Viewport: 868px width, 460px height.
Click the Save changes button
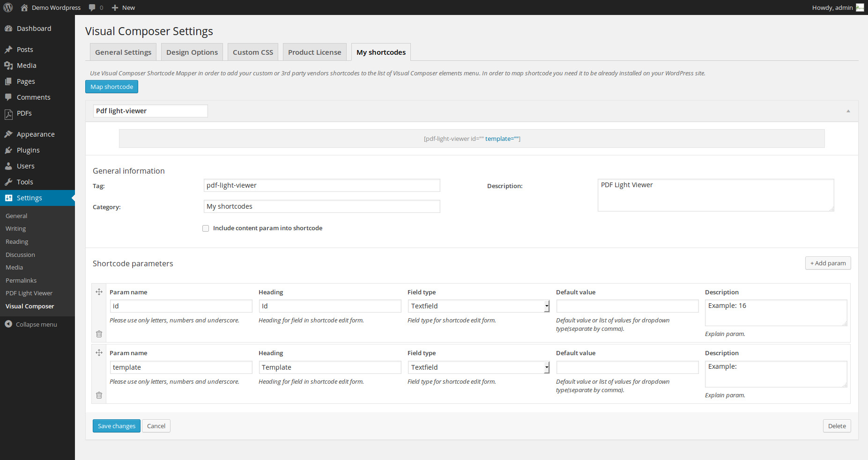(116, 426)
